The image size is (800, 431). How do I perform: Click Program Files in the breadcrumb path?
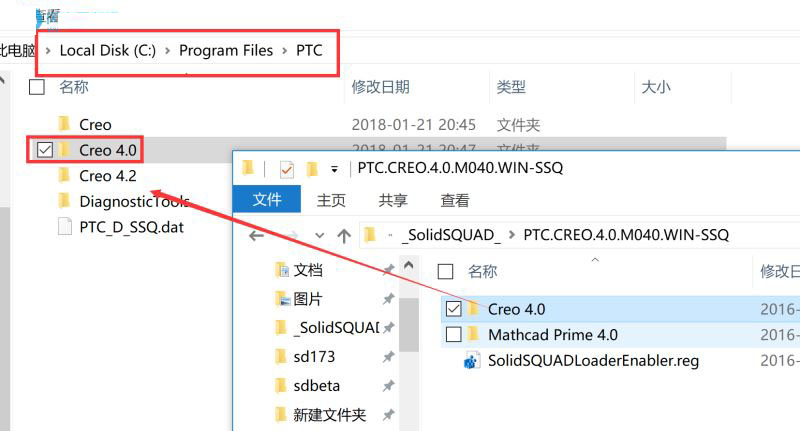point(226,50)
